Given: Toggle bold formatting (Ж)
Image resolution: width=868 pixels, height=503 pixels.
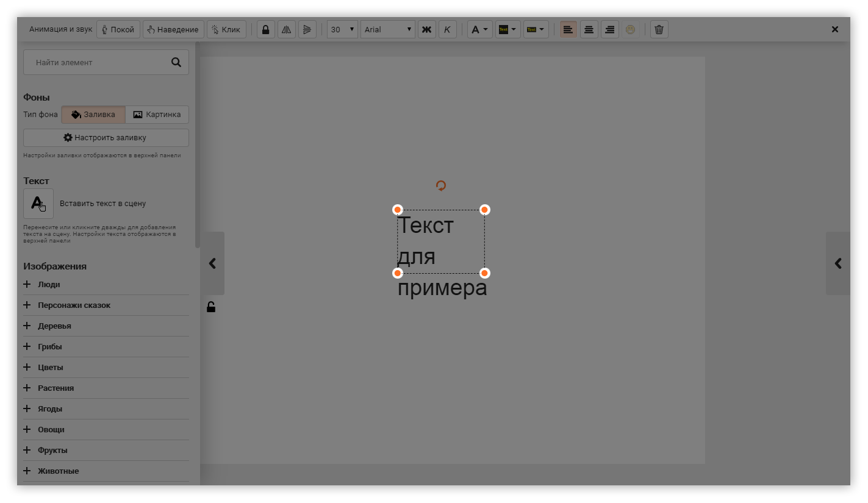Looking at the screenshot, I should coord(427,29).
